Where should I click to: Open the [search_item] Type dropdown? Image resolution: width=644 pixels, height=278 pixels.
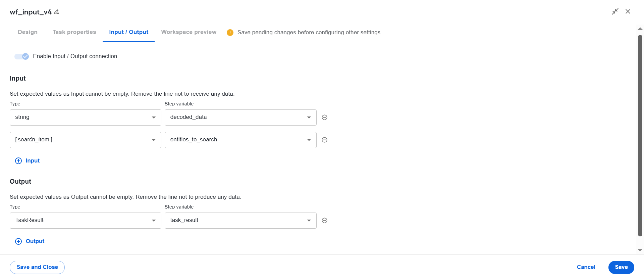pos(86,140)
